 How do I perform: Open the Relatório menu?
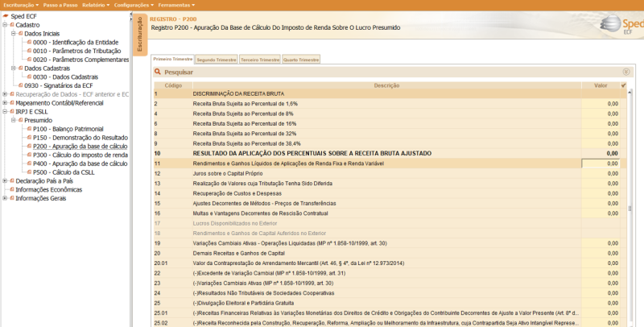[x=96, y=5]
